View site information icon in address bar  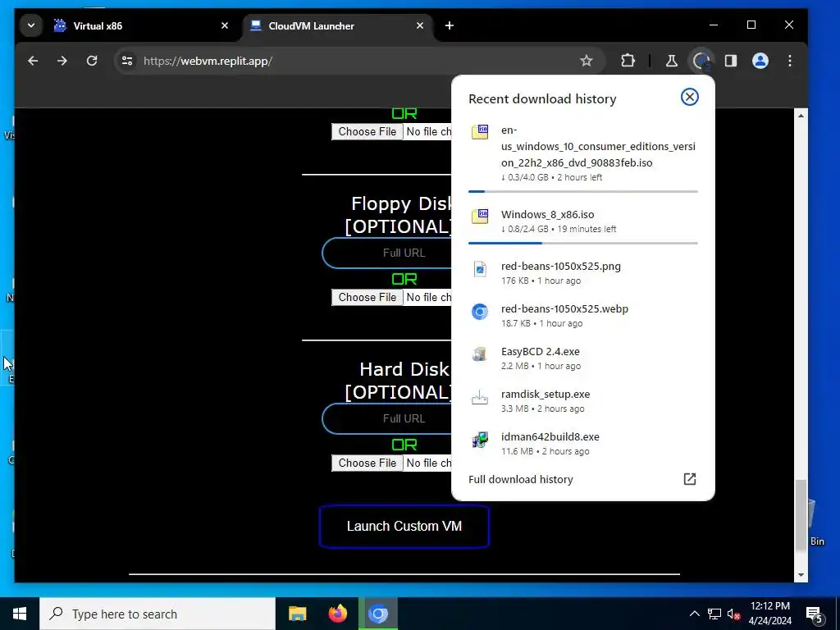[127, 61]
